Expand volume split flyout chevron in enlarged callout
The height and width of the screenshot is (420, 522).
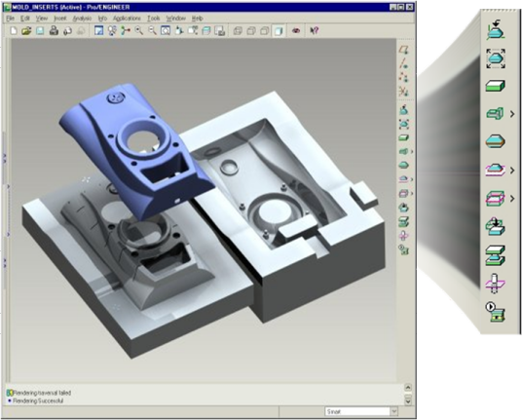coord(512,199)
